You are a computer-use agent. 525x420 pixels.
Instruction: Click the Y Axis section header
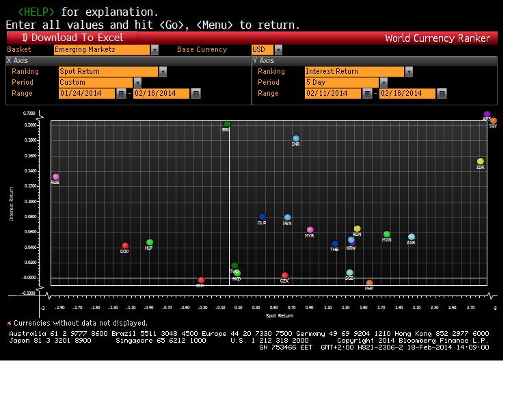tap(375, 61)
